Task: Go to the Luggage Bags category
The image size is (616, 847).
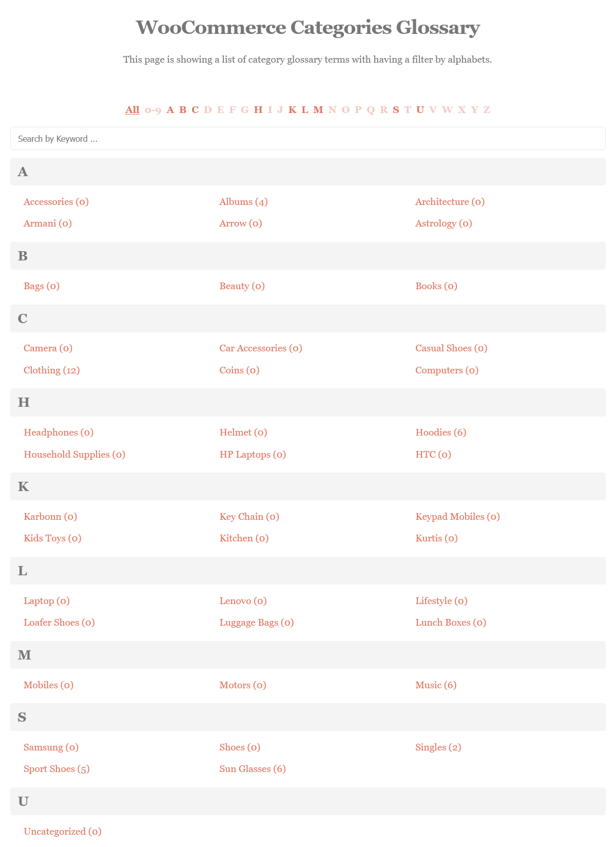Action: point(256,623)
